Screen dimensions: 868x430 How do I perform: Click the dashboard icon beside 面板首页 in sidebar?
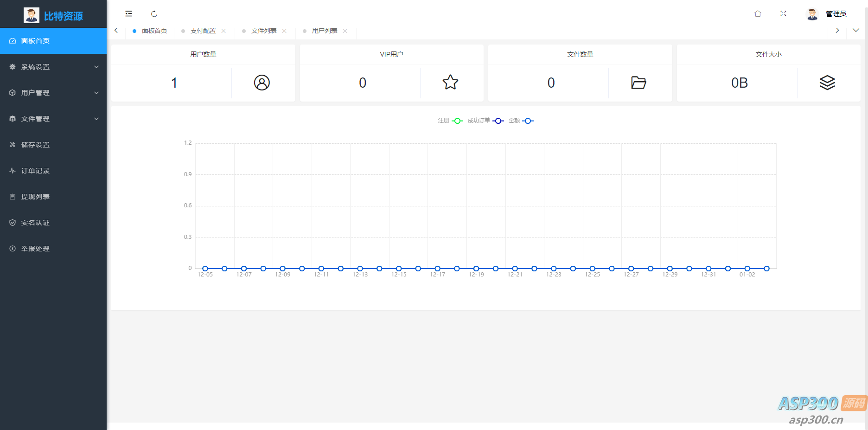click(x=13, y=41)
